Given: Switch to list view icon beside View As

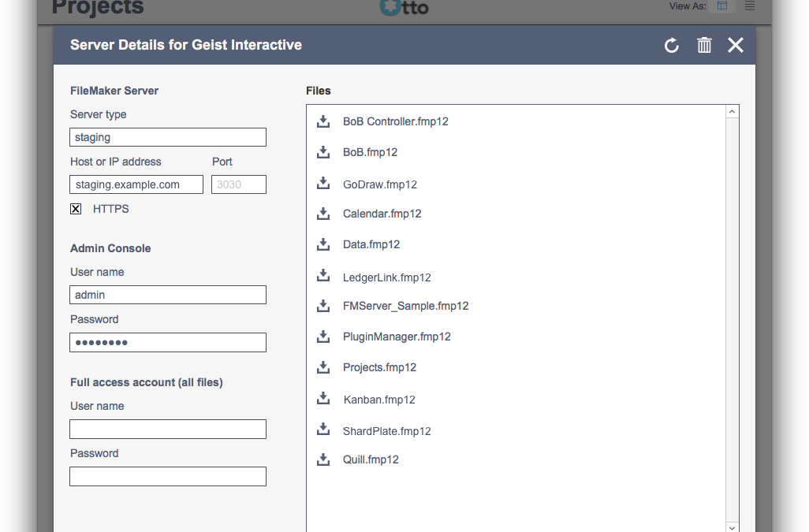Looking at the screenshot, I should 750,6.
